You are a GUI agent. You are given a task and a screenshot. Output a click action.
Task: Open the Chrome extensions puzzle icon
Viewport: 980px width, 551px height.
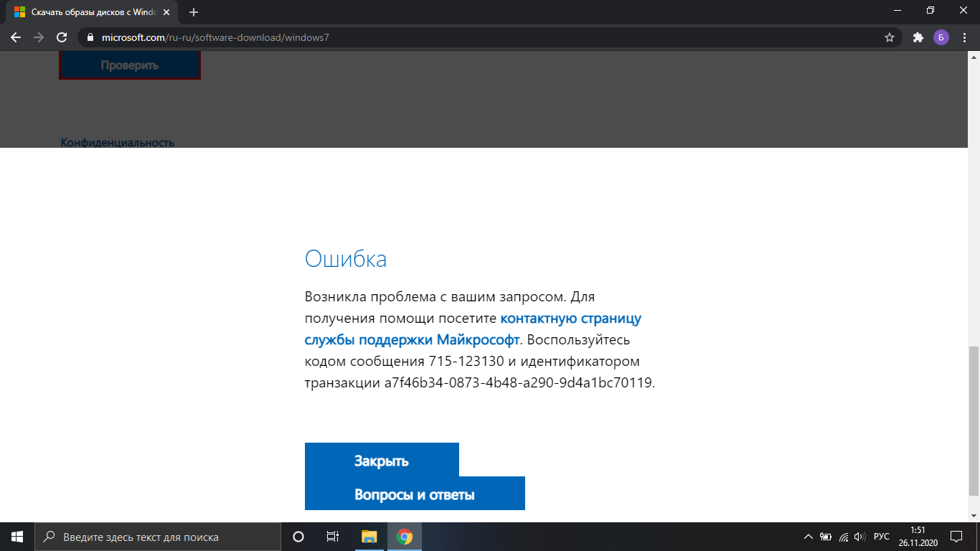pos(918,37)
